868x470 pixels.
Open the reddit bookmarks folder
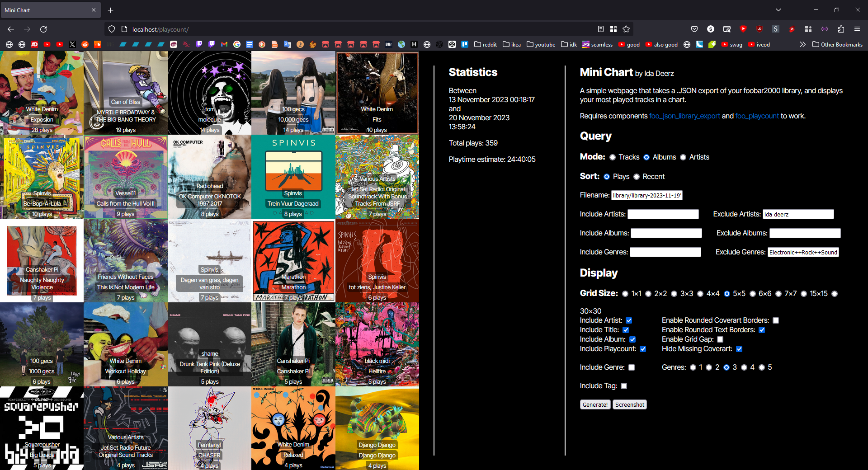pos(486,44)
